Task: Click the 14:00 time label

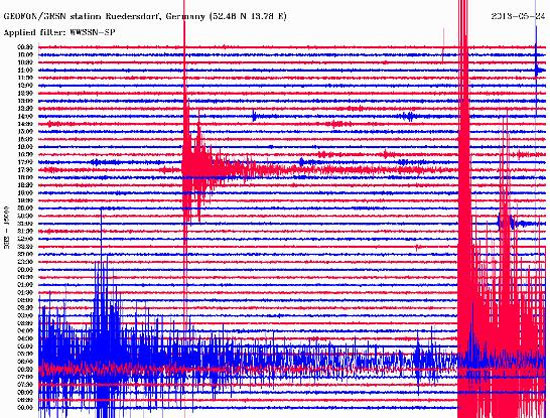Action: click(25, 116)
